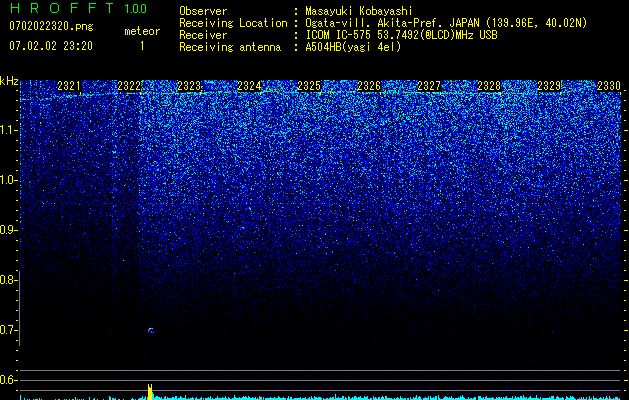Click time marker 2325
This screenshot has height=400, width=629.
click(309, 86)
